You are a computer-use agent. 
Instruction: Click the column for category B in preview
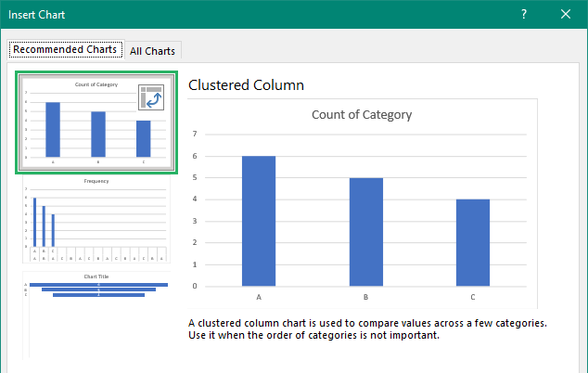coord(366,232)
